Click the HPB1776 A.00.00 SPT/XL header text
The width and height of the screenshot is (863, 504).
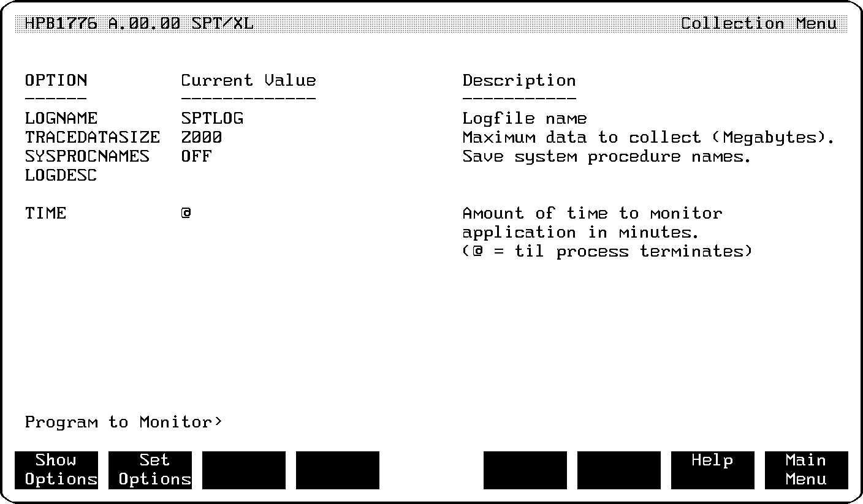[139, 24]
